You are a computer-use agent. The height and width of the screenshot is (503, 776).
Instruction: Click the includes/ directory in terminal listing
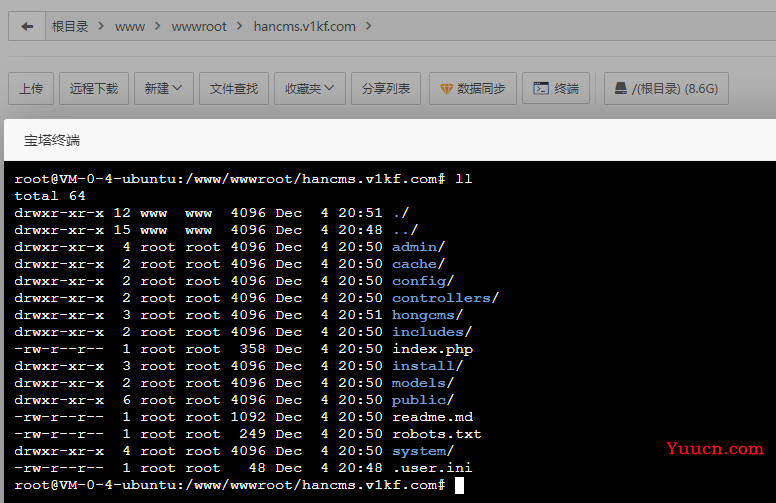tap(432, 332)
